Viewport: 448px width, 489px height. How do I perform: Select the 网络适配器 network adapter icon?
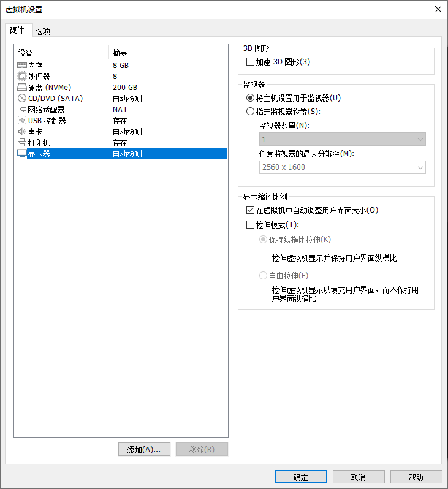click(22, 110)
